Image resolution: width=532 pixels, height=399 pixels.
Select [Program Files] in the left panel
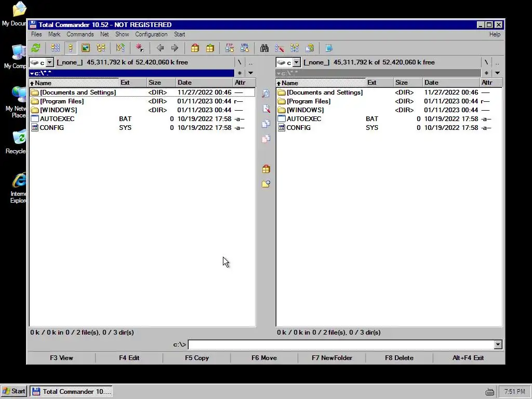(142, 101)
